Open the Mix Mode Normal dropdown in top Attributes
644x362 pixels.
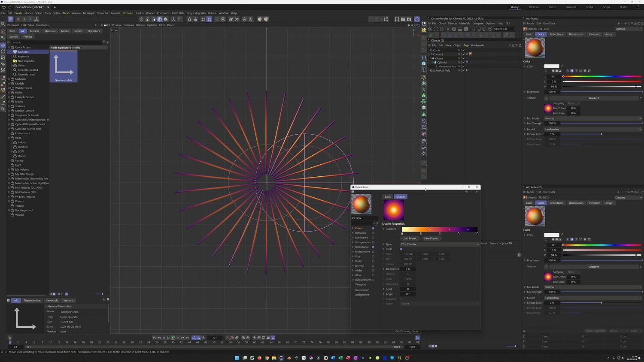[593, 118]
